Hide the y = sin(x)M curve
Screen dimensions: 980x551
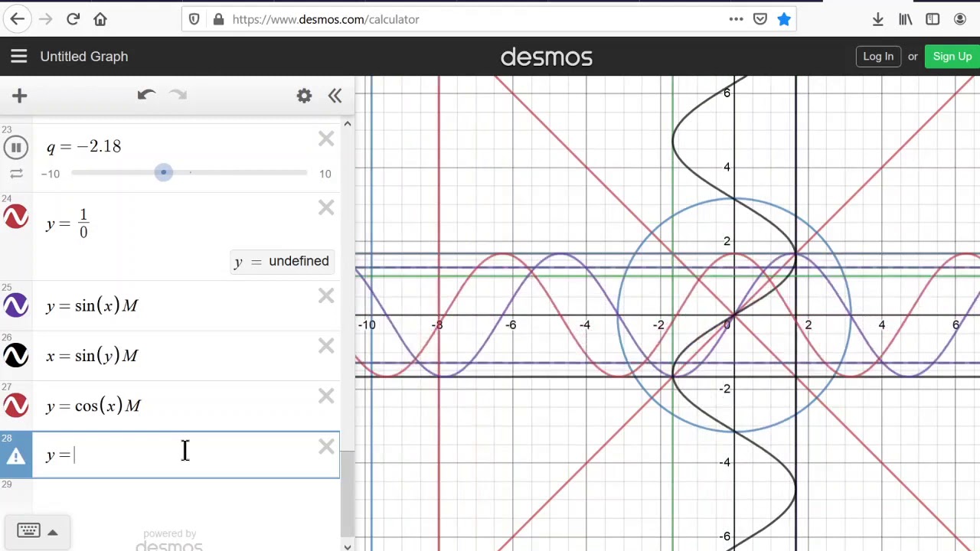coord(16,305)
